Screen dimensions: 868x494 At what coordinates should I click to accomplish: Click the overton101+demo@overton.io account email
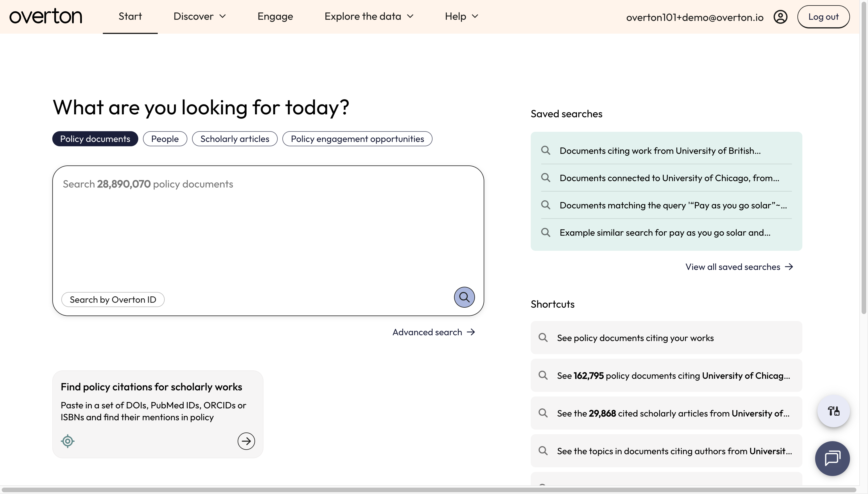tap(695, 17)
